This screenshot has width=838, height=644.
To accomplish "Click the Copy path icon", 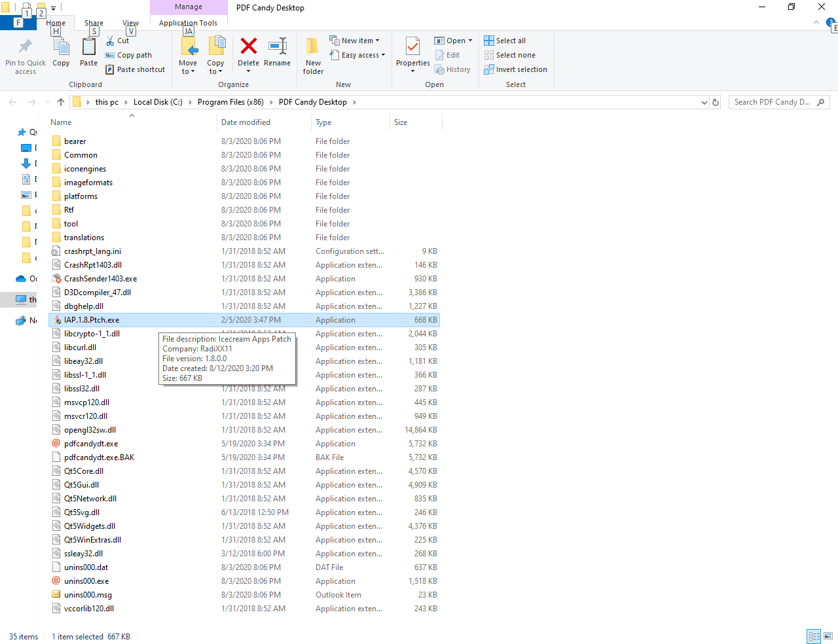I will [110, 56].
